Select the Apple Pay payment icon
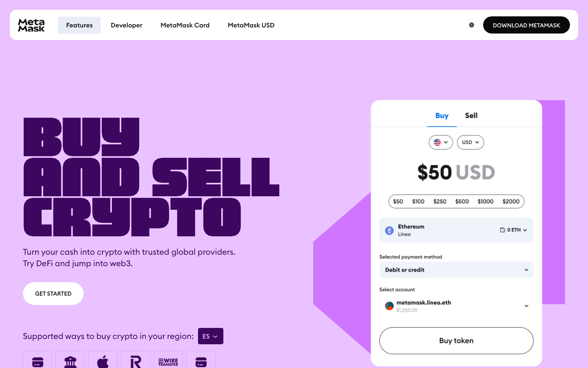Screen dimensions: 588x368 click(x=103, y=361)
